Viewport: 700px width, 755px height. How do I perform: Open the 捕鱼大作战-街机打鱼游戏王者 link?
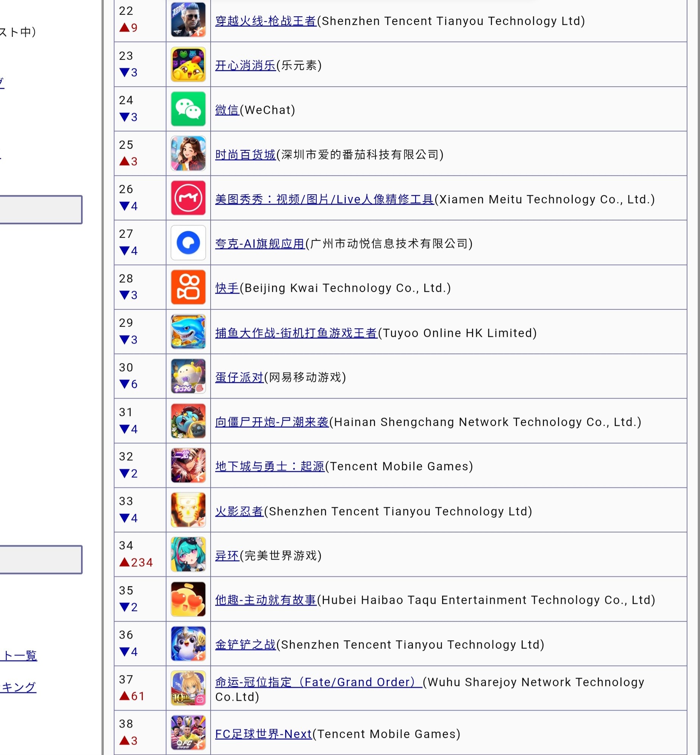pos(296,333)
